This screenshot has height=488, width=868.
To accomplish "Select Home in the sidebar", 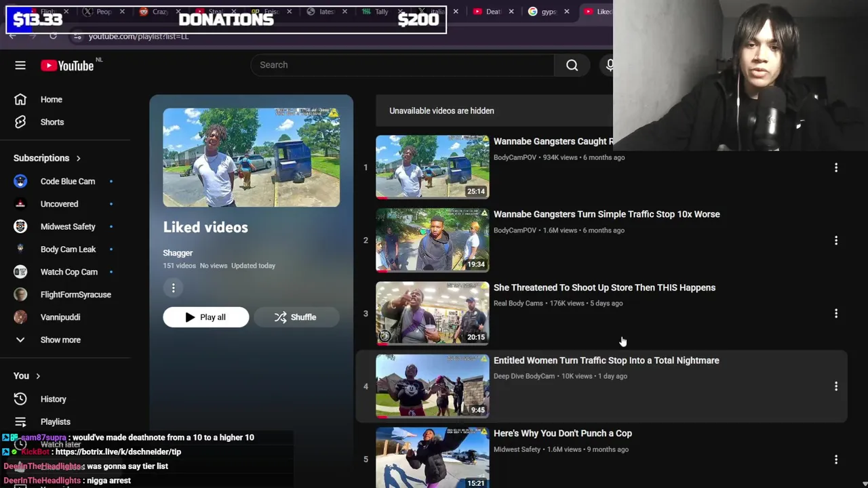I will pyautogui.click(x=52, y=100).
